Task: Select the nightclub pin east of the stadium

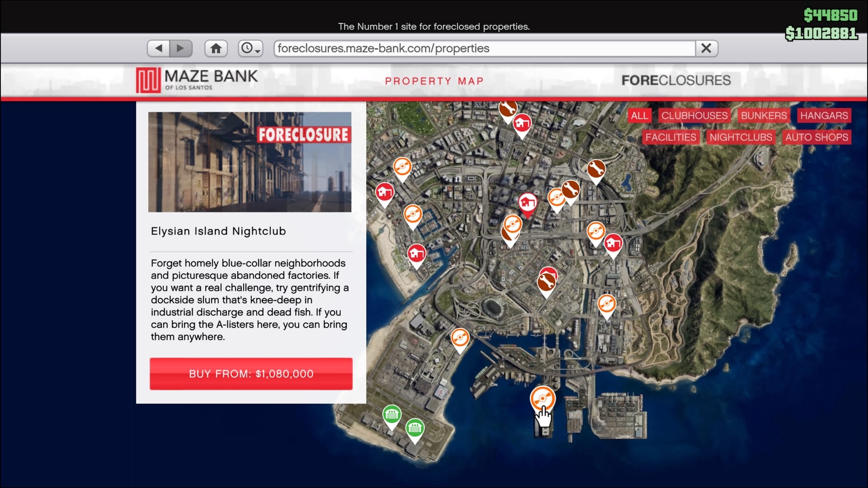Action: [x=606, y=305]
